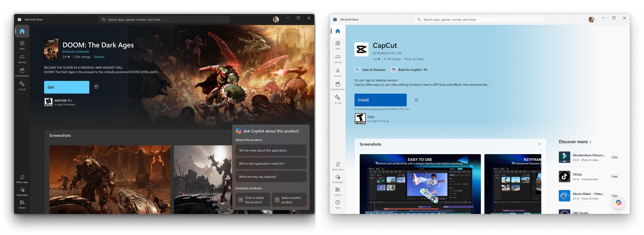Open AI Hub in the dark DOOM window sidebar
Viewport: 644px width, 235px height.
pos(22,85)
